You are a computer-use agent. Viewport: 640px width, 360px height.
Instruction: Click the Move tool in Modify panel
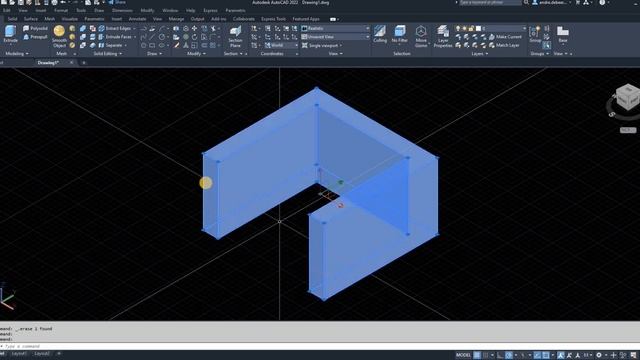pos(194,29)
